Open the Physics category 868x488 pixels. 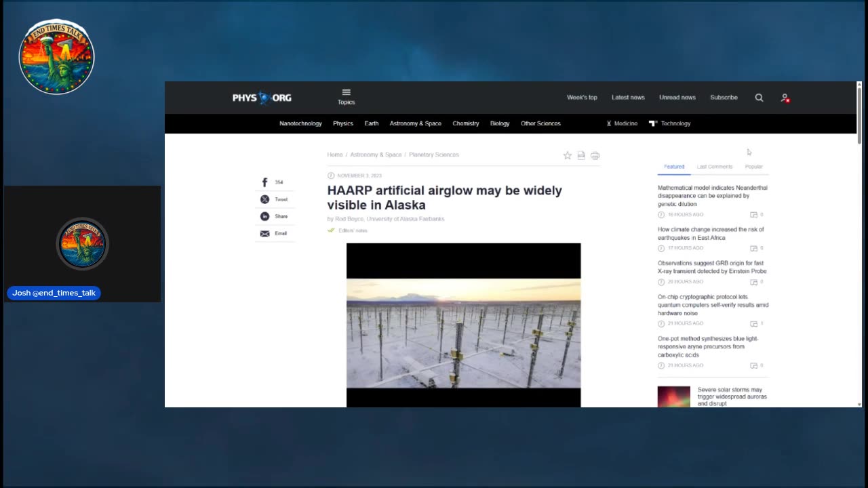pos(343,123)
